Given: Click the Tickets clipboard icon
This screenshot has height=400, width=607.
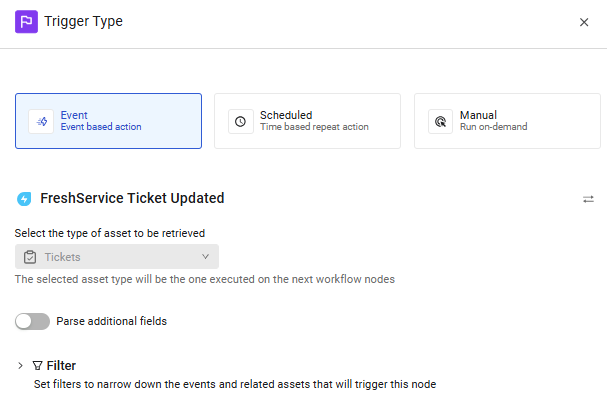Looking at the screenshot, I should pyautogui.click(x=31, y=257).
